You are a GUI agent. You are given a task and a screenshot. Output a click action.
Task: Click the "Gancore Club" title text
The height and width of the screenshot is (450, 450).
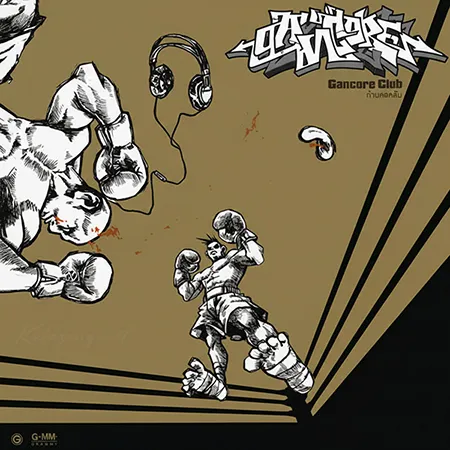click(x=365, y=84)
